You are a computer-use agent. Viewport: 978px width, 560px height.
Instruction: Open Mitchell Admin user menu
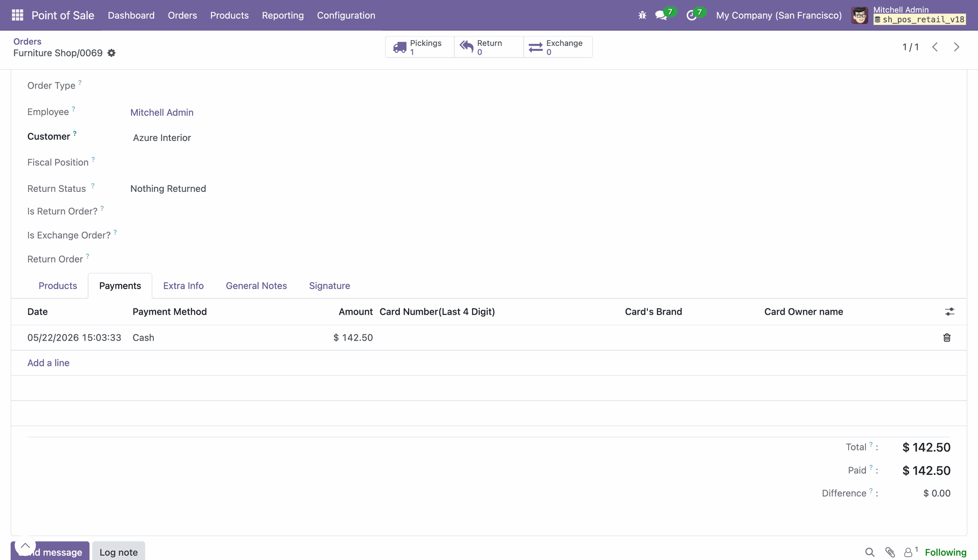coord(909,15)
